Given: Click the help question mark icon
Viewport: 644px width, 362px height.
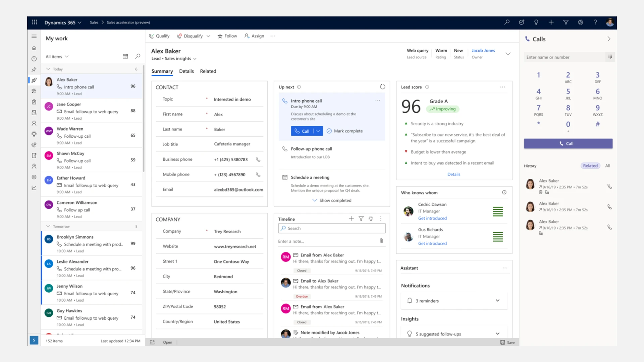Looking at the screenshot, I should [595, 22].
